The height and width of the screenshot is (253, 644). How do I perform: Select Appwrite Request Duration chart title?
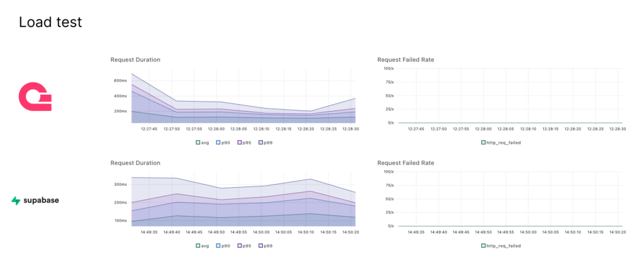tap(135, 60)
